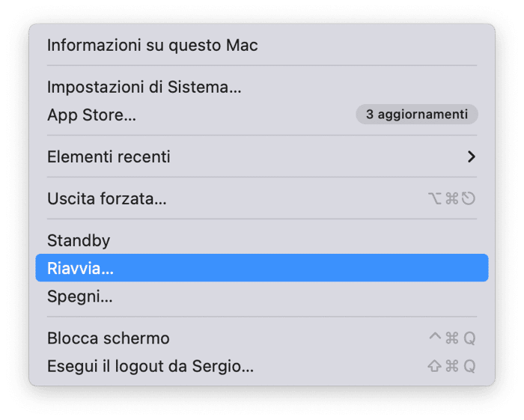Screen dimensions: 524x420
Task: Click the Control caret symbol beside Blocca schermo
Action: pyautogui.click(x=435, y=336)
